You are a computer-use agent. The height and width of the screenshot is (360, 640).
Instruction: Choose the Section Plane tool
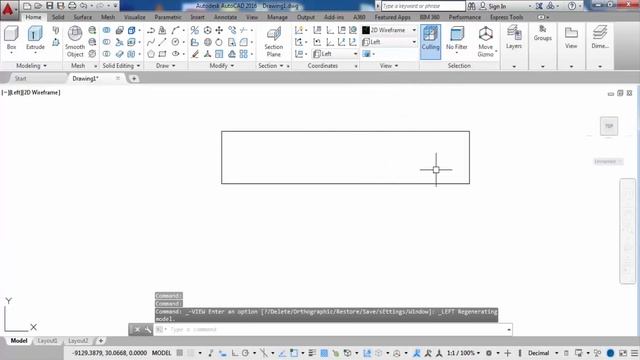pyautogui.click(x=273, y=42)
